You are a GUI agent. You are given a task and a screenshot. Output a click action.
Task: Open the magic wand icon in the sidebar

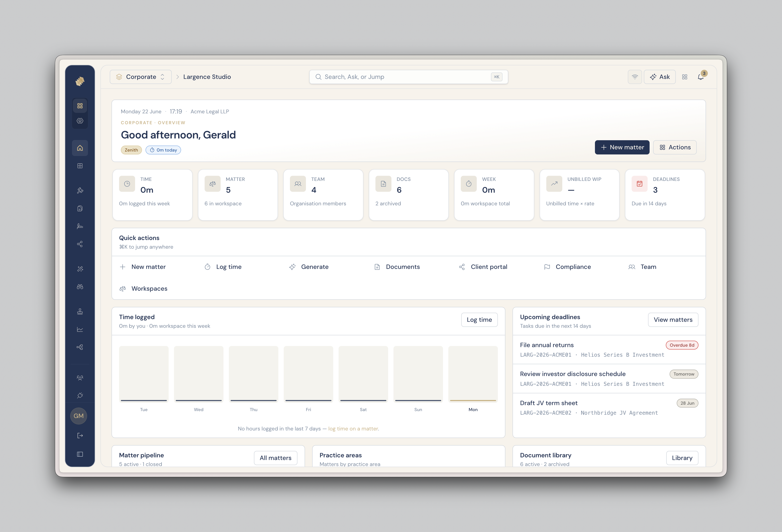80,269
